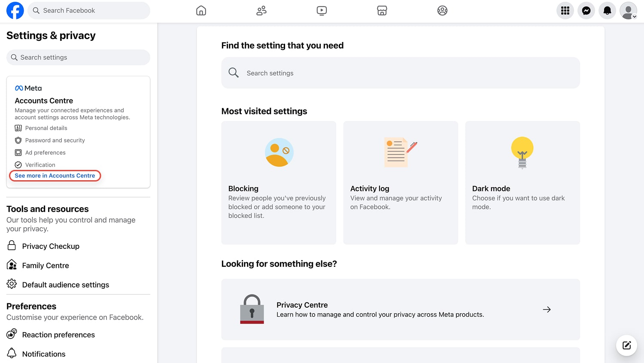Click the 'Settings & privacy' title

[51, 36]
